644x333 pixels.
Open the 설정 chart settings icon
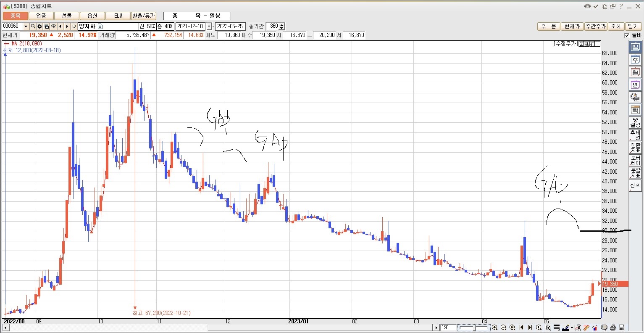[x=635, y=123]
